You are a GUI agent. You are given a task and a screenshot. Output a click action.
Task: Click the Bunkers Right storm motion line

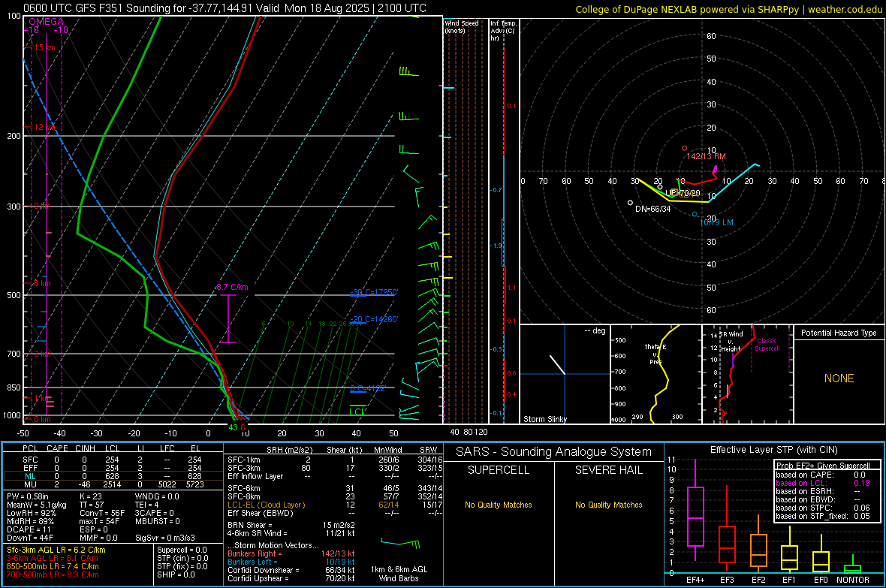pyautogui.click(x=291, y=553)
